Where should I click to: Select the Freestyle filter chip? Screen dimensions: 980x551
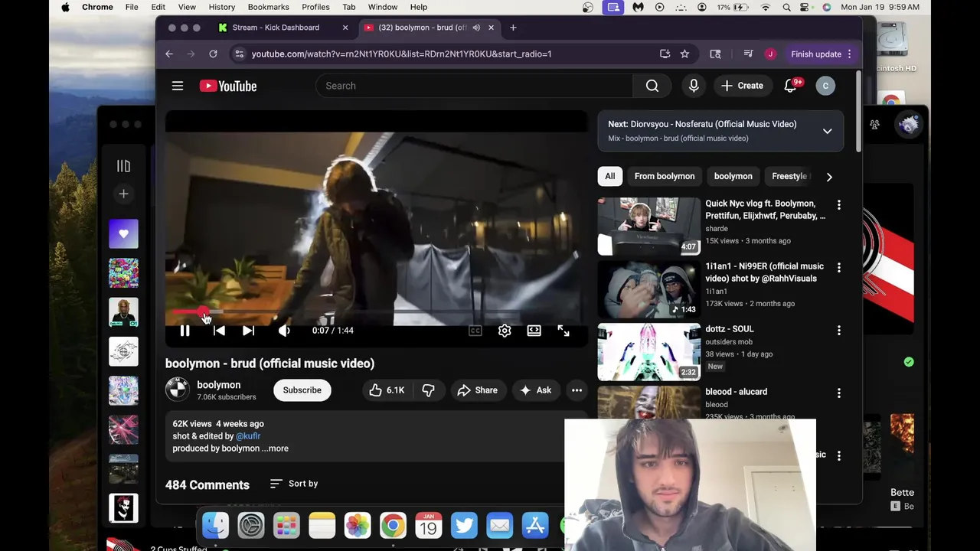pos(789,176)
